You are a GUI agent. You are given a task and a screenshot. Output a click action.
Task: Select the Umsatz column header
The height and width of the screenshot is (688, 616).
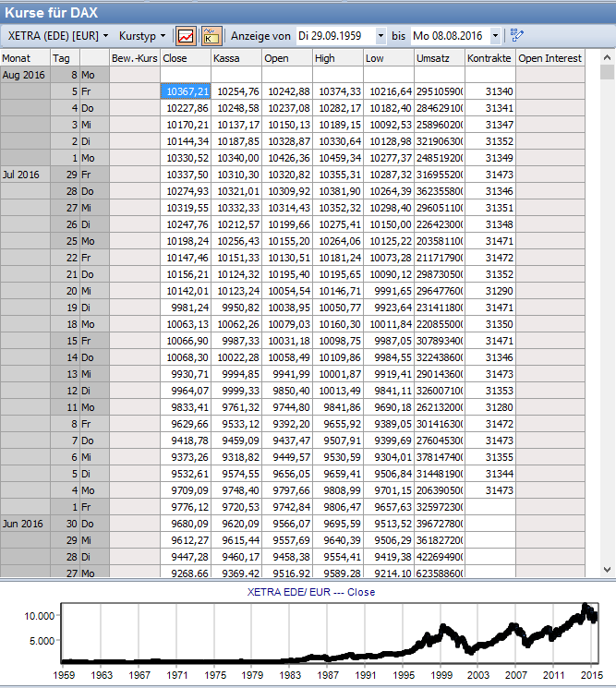pyautogui.click(x=439, y=58)
